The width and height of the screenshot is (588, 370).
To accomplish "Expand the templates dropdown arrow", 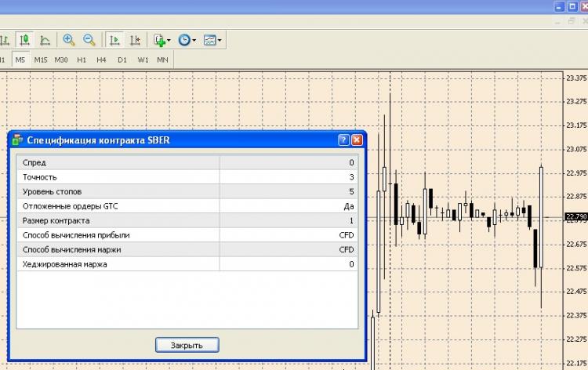I will pos(220,40).
